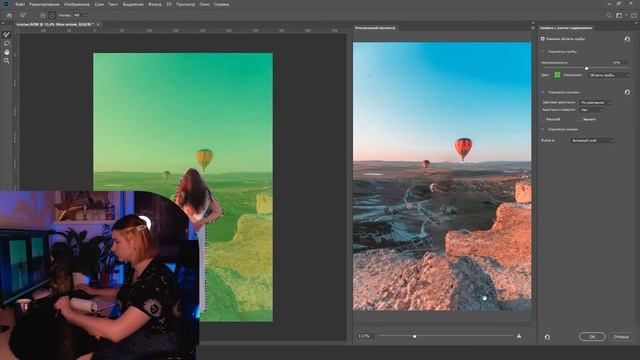The image size is (640, 360).
Task: Open the Изображение menu
Action: [x=77, y=4]
